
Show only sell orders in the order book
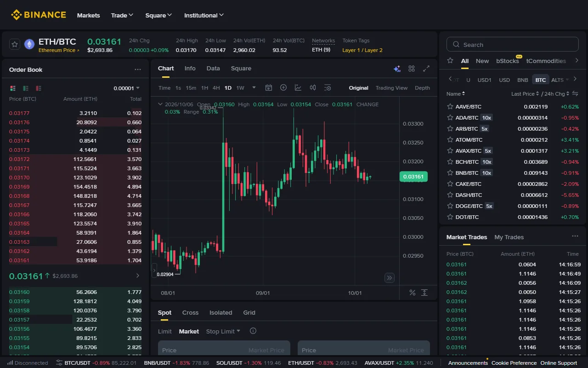[39, 88]
